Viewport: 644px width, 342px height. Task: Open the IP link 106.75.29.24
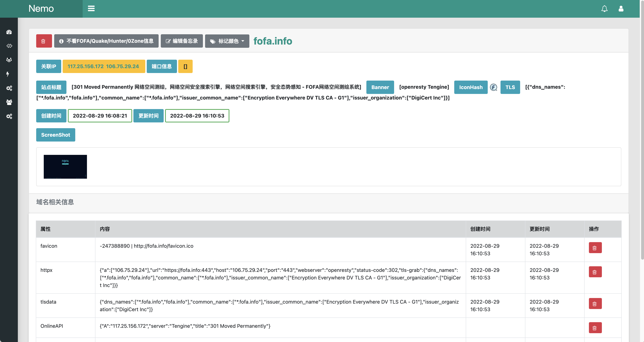point(122,66)
